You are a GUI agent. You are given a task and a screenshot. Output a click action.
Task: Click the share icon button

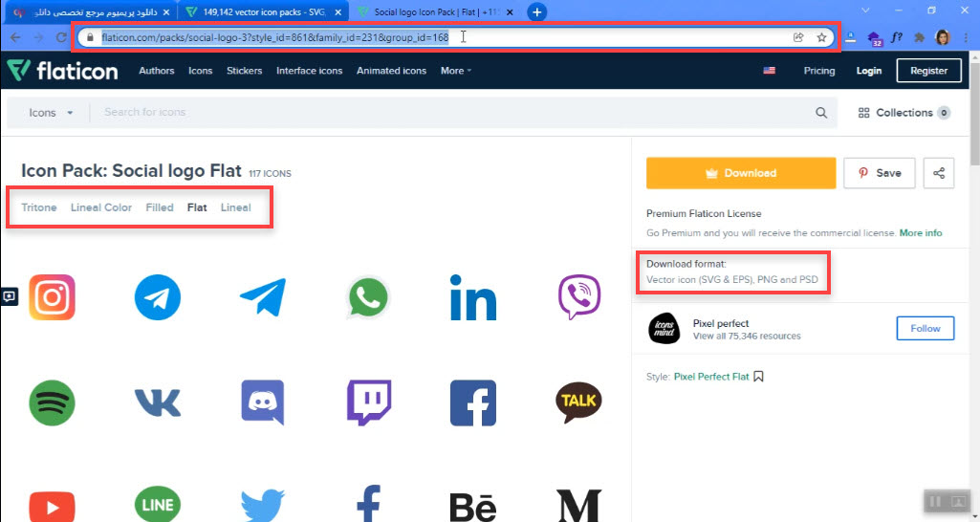[939, 173]
